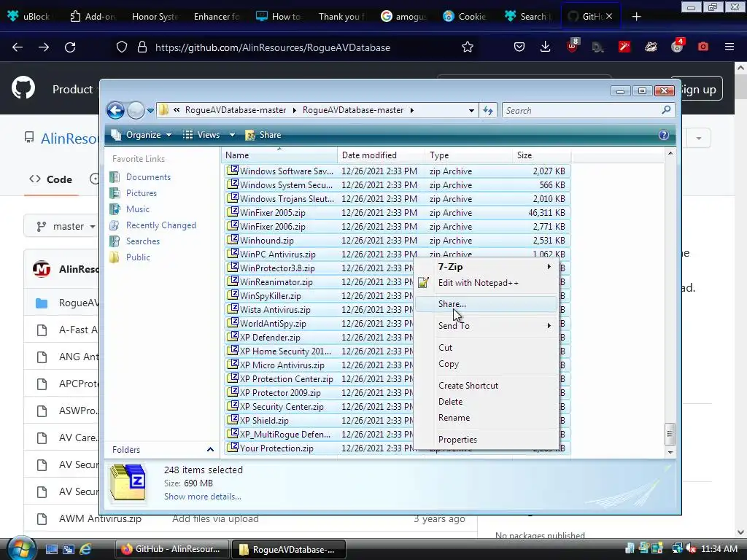The width and height of the screenshot is (747, 560).
Task: Click the magnifier icon in Explorer search box
Action: 666,110
